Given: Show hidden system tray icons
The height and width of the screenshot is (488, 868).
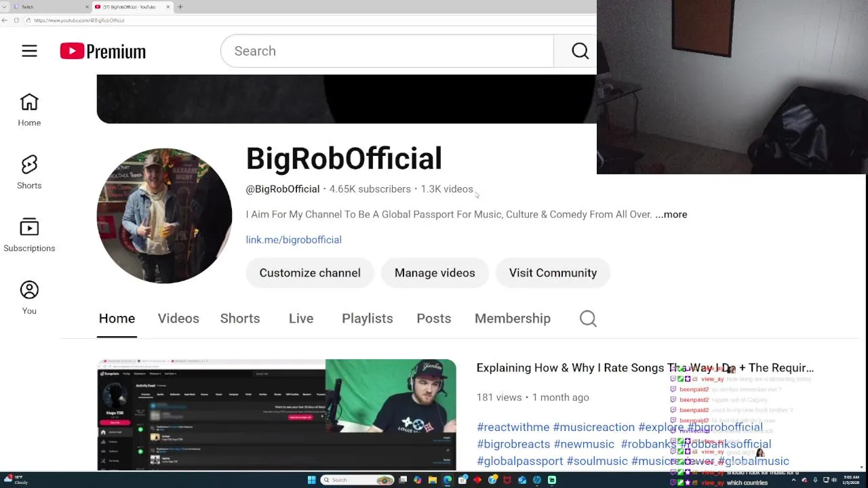Looking at the screenshot, I should click(793, 480).
